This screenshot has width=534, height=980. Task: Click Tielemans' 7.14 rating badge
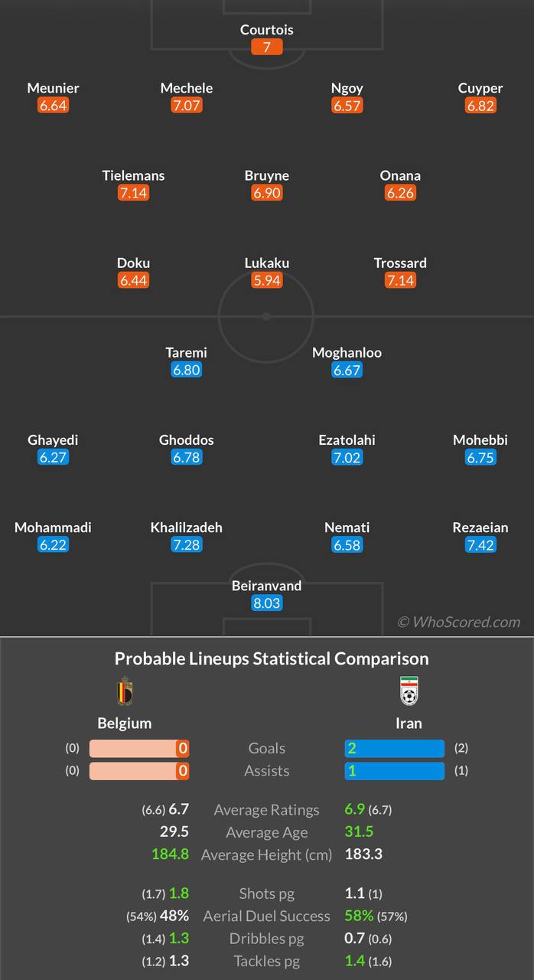click(133, 193)
